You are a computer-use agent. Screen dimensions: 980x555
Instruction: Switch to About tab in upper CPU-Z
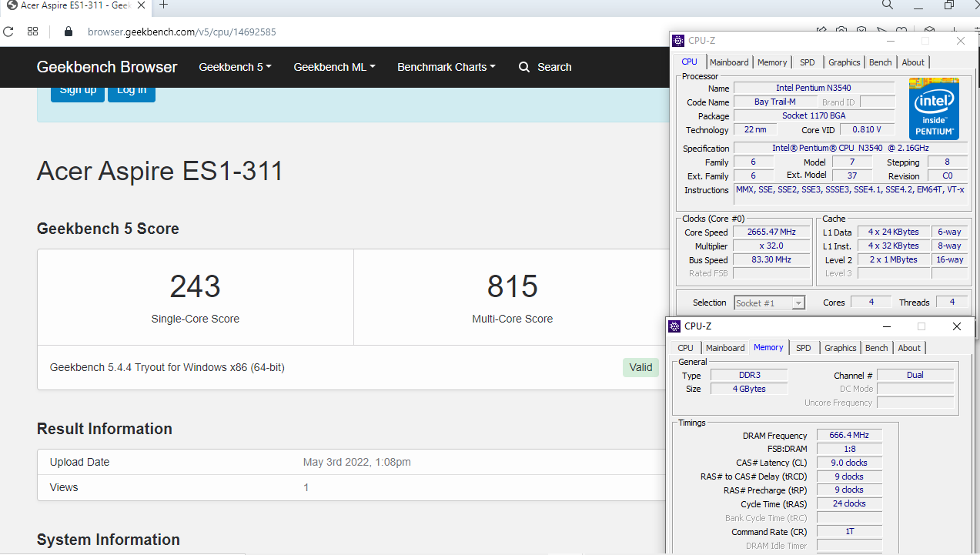[x=913, y=62]
